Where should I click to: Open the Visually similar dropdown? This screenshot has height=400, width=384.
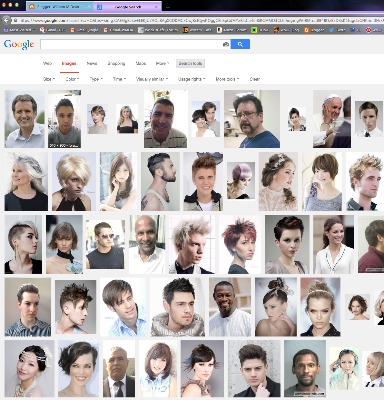tap(152, 79)
